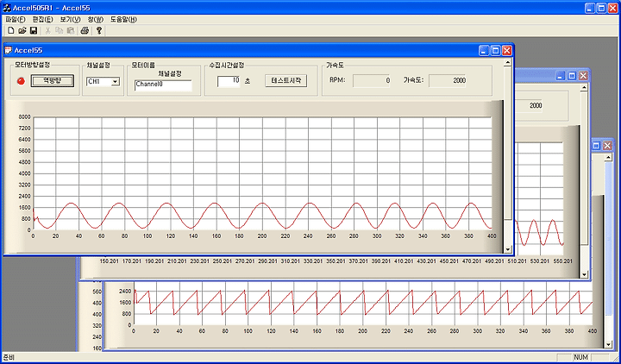The height and width of the screenshot is (364, 621).
Task: Click the 2000 field in the second window
Action: pos(529,105)
